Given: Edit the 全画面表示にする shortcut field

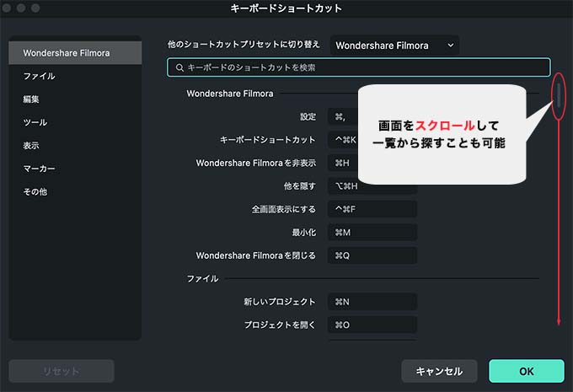Looking at the screenshot, I should coord(372,209).
